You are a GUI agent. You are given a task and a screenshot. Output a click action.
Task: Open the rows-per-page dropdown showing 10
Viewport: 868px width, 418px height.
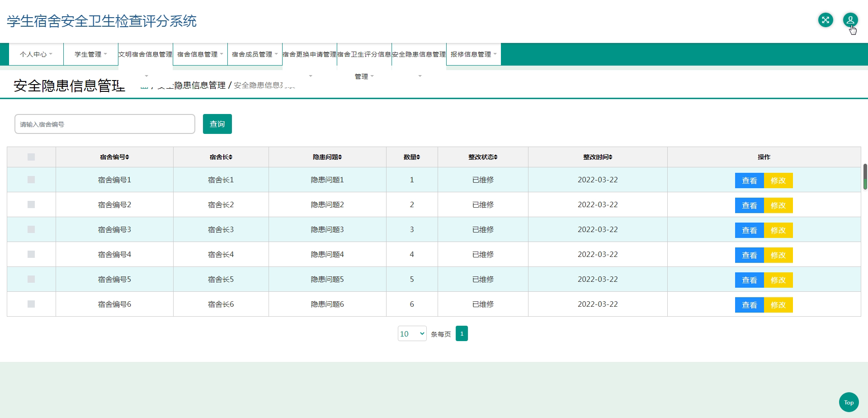tap(412, 334)
